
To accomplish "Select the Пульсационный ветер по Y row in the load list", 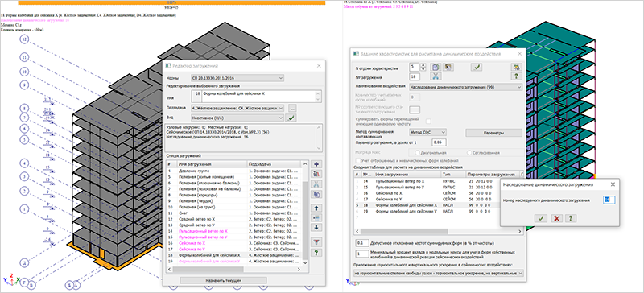I will pos(233,237).
